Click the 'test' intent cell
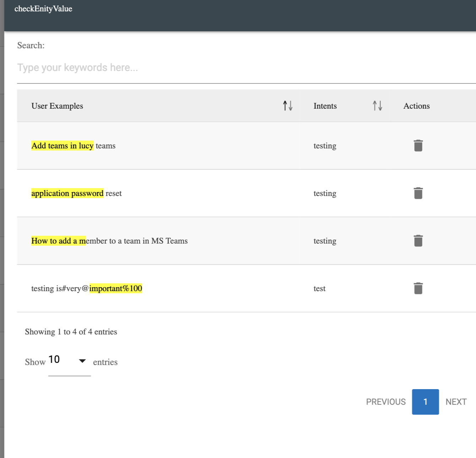This screenshot has width=476, height=458. [319, 289]
